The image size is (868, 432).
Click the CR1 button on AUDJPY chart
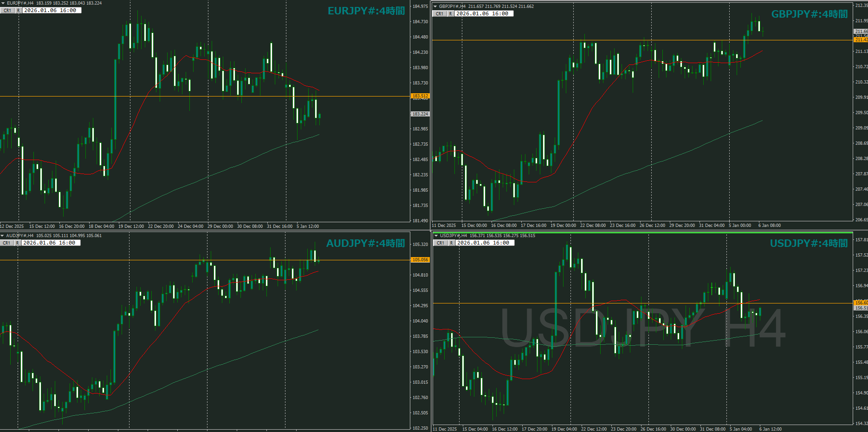[6, 243]
